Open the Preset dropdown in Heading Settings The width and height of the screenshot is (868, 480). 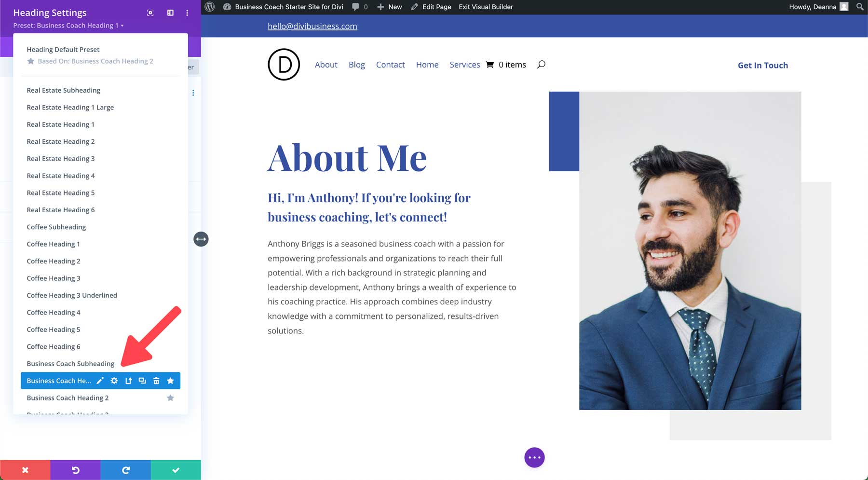[x=67, y=26]
